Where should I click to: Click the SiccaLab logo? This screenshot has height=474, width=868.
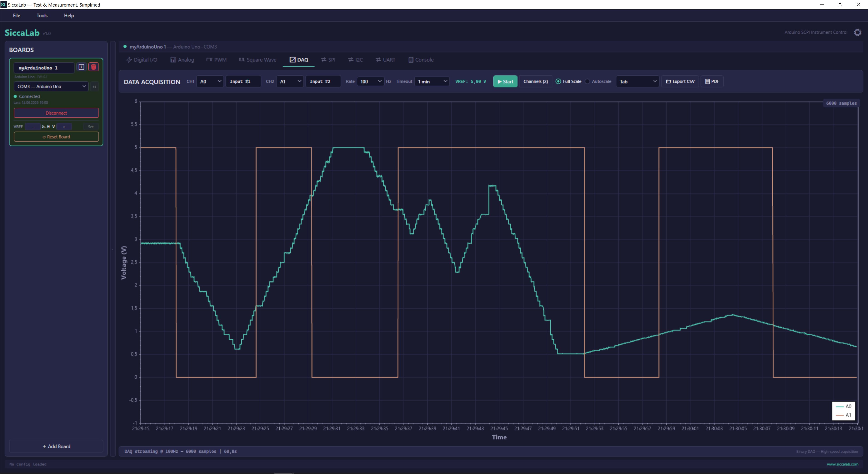tap(22, 33)
